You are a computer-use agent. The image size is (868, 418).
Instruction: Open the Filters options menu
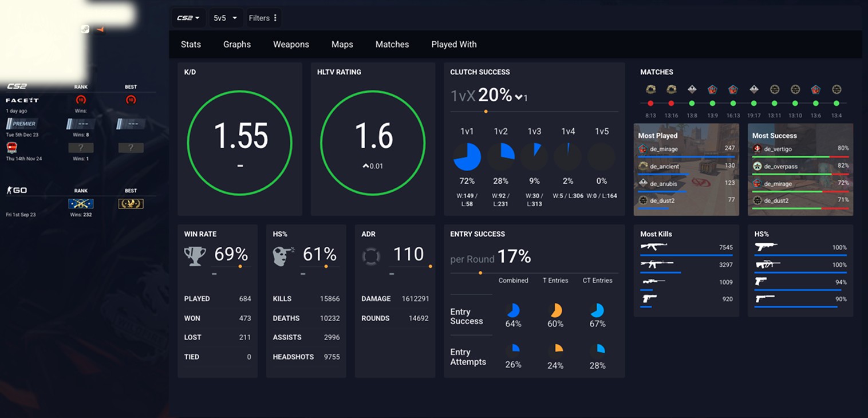263,18
